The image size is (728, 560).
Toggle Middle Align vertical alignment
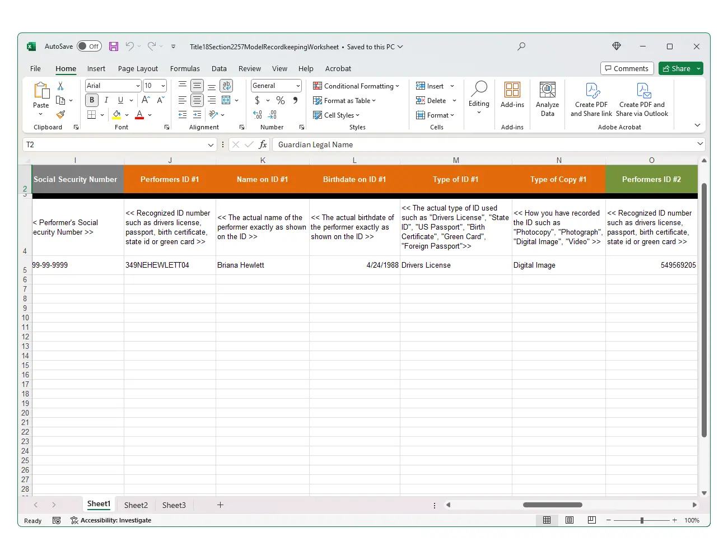click(197, 86)
